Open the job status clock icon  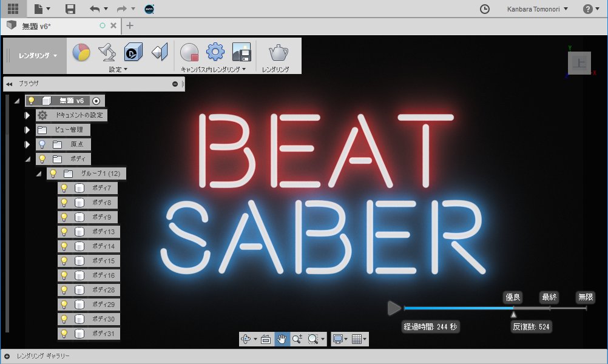point(485,9)
